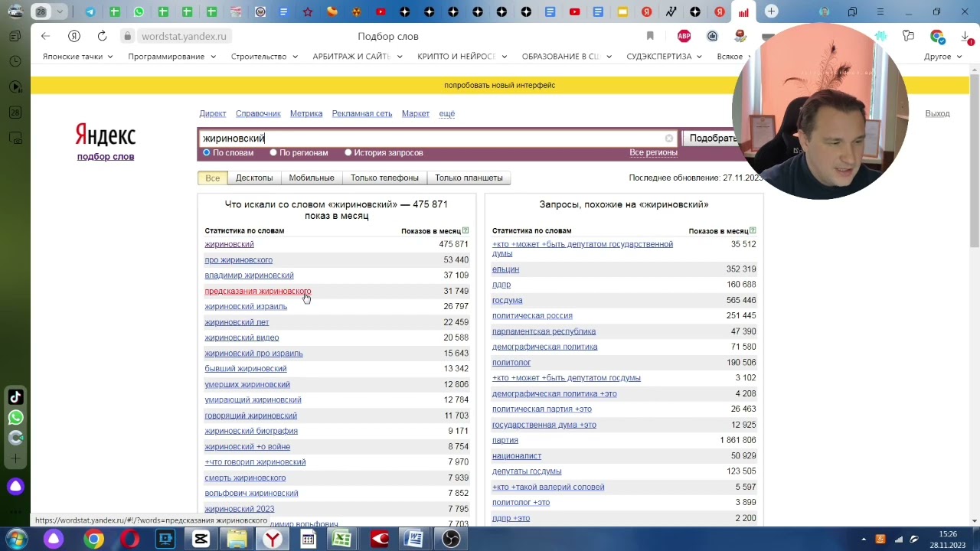
Task: Open Opera browser from the taskbar
Action: coord(129,540)
